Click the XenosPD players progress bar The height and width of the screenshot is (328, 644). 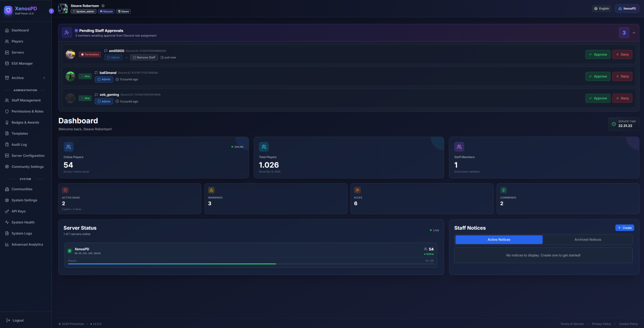251,264
